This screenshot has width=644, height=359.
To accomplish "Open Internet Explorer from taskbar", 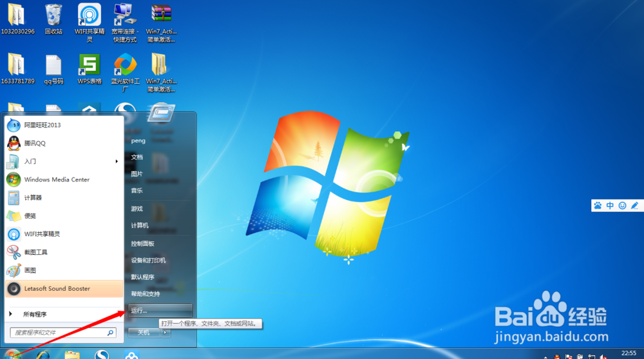I will tap(43, 354).
